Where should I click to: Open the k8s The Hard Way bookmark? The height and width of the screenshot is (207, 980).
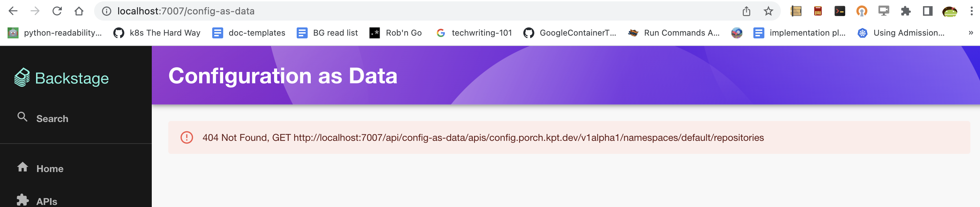(x=158, y=33)
